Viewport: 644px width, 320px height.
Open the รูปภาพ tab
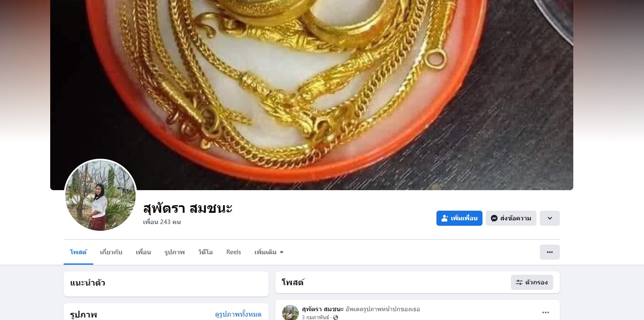point(174,252)
